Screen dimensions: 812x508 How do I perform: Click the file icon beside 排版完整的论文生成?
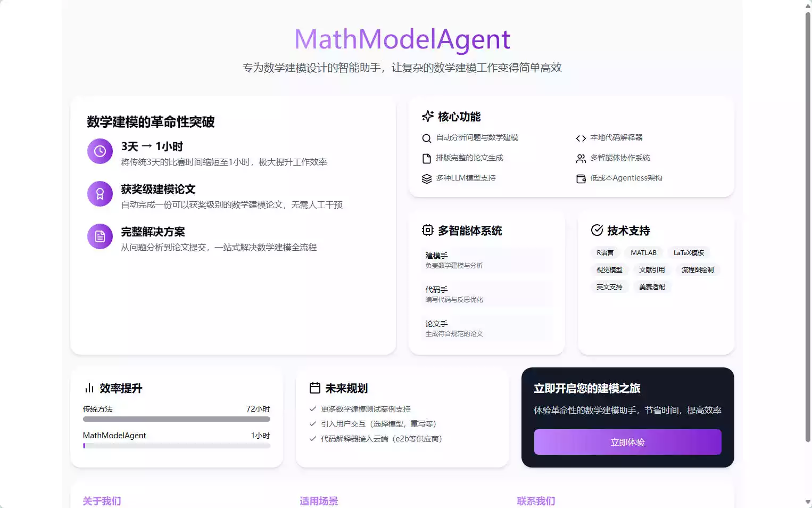click(427, 159)
